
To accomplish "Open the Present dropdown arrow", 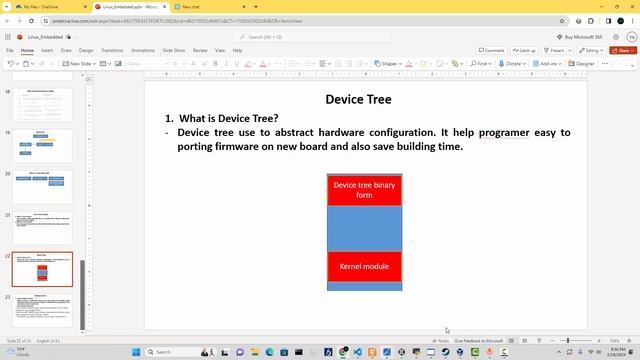I will point(570,51).
